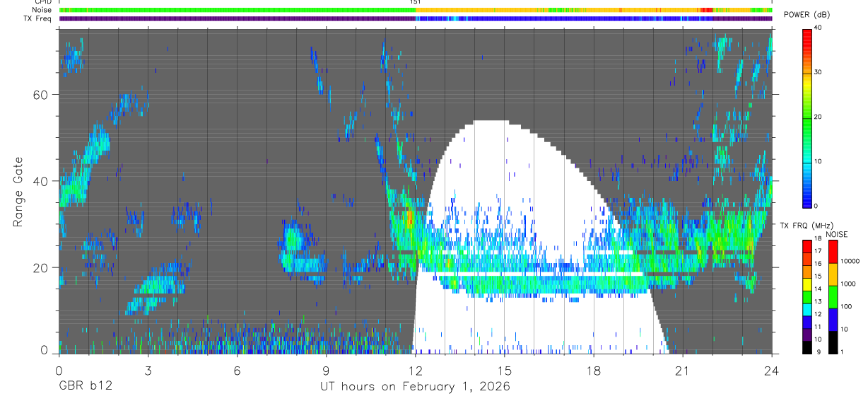The image size is (868, 401).
Task: Click the 100 label on the NOISE legend
Action: (845, 307)
